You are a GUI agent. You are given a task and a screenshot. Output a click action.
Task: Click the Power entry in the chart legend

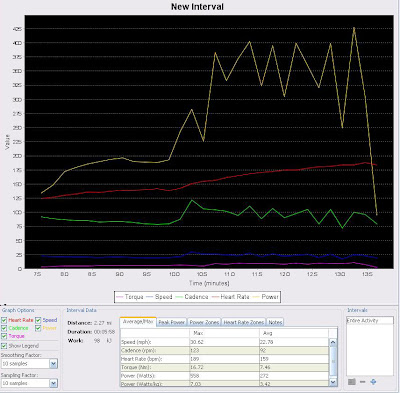tap(266, 297)
